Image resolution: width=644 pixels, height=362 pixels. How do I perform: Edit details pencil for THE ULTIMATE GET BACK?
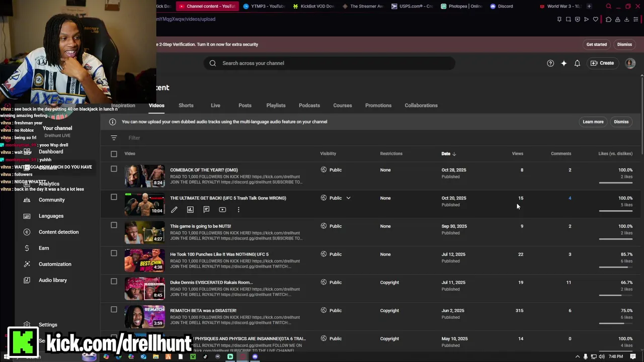click(174, 210)
